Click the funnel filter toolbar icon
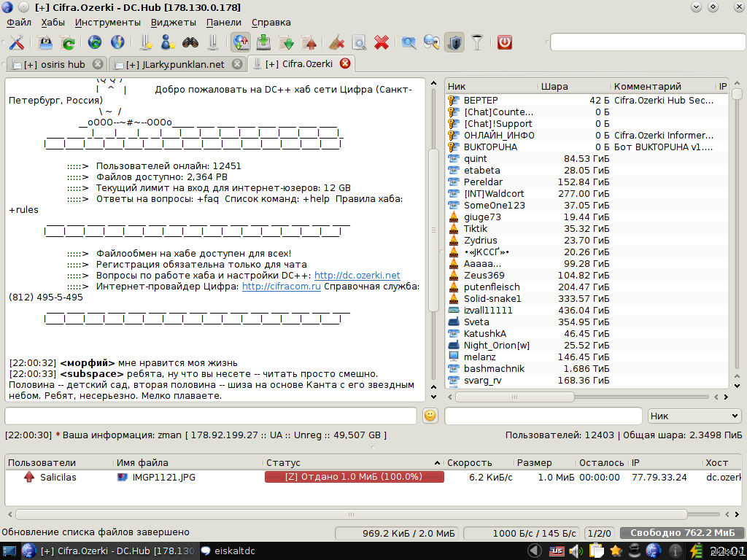This screenshot has height=560, width=747. 476,42
